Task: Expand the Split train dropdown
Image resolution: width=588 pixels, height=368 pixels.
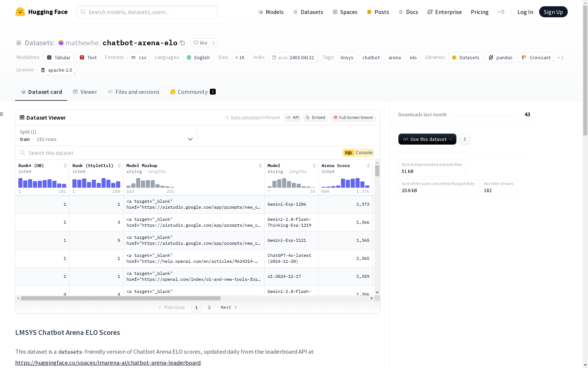Action: click(107, 135)
